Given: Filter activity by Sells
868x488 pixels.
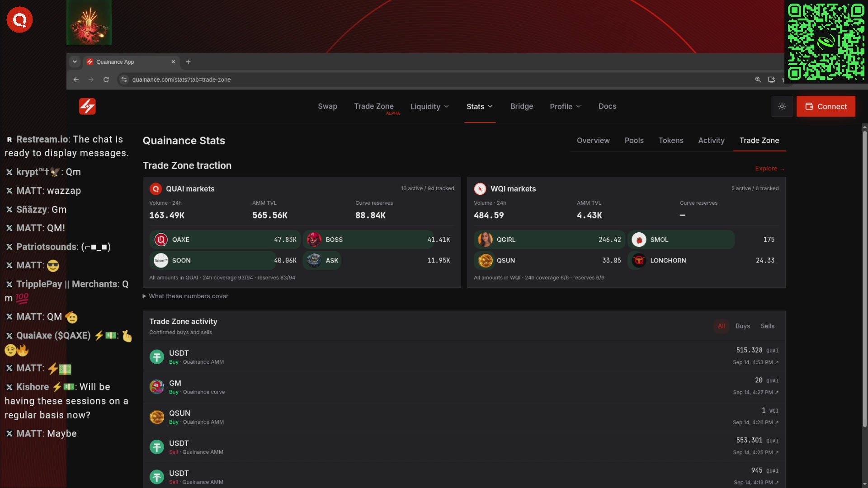Looking at the screenshot, I should pyautogui.click(x=767, y=326).
